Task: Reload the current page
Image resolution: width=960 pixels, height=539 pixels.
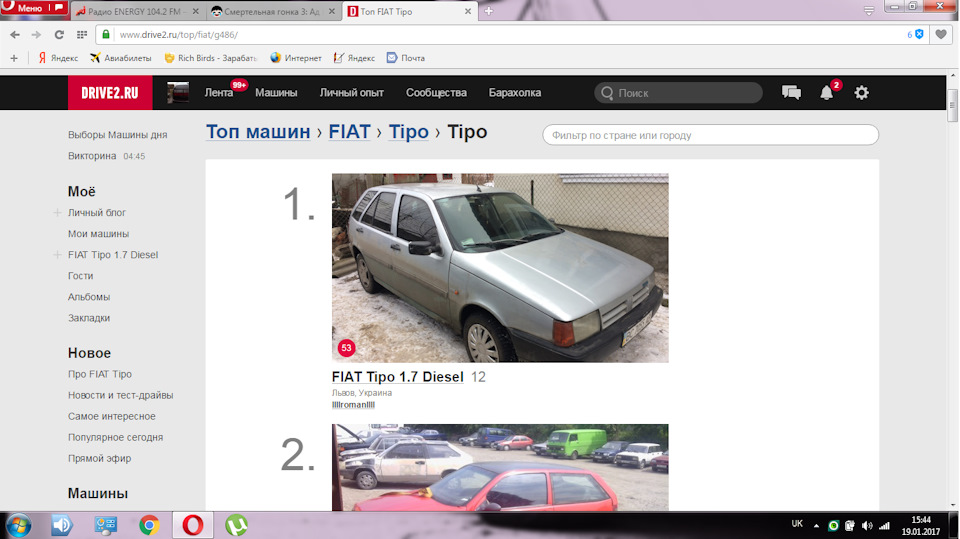Action: [x=59, y=35]
